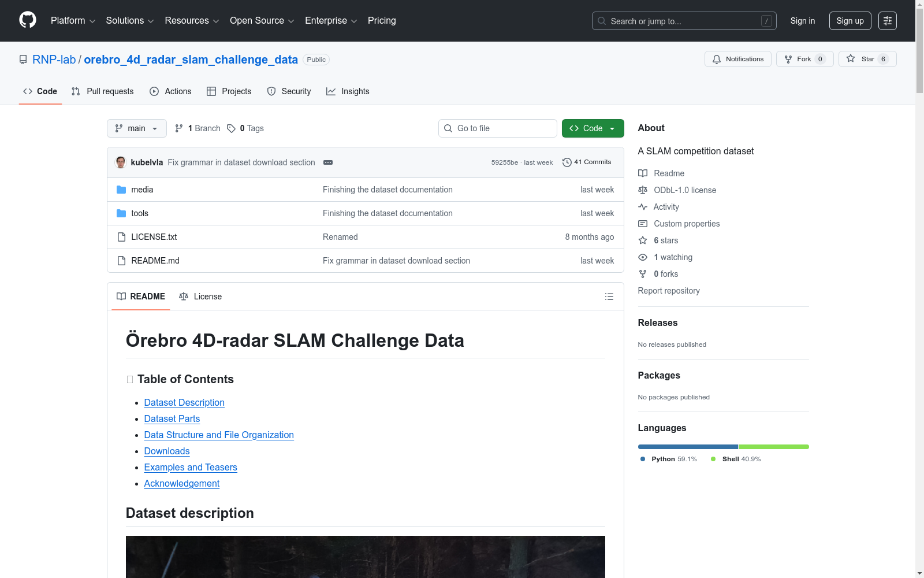Open the dataset description banner image
The width and height of the screenshot is (924, 578).
[366, 557]
